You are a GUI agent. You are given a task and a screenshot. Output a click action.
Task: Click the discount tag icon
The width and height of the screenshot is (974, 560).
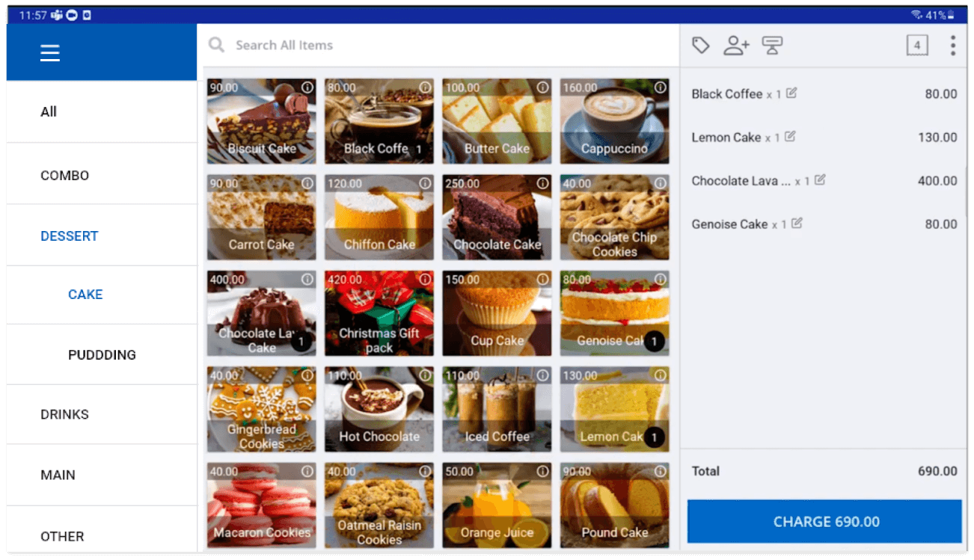click(700, 46)
